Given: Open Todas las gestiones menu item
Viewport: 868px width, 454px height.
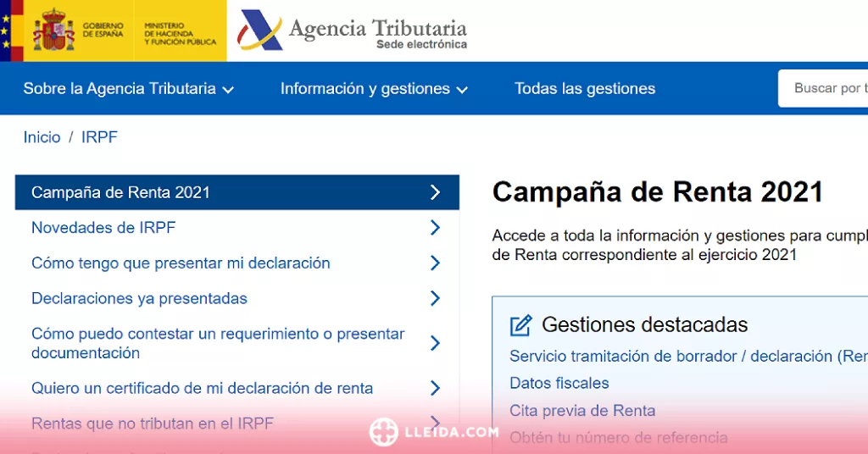Looking at the screenshot, I should click(x=585, y=88).
